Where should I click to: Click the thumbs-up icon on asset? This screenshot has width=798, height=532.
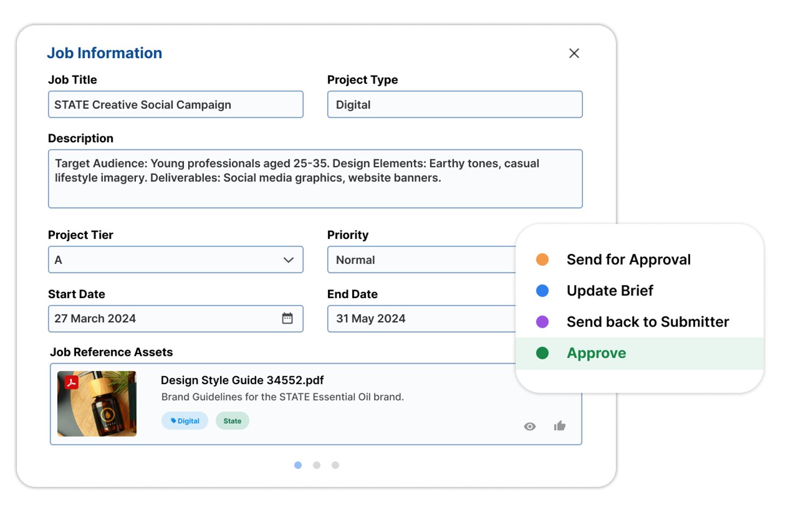point(560,426)
